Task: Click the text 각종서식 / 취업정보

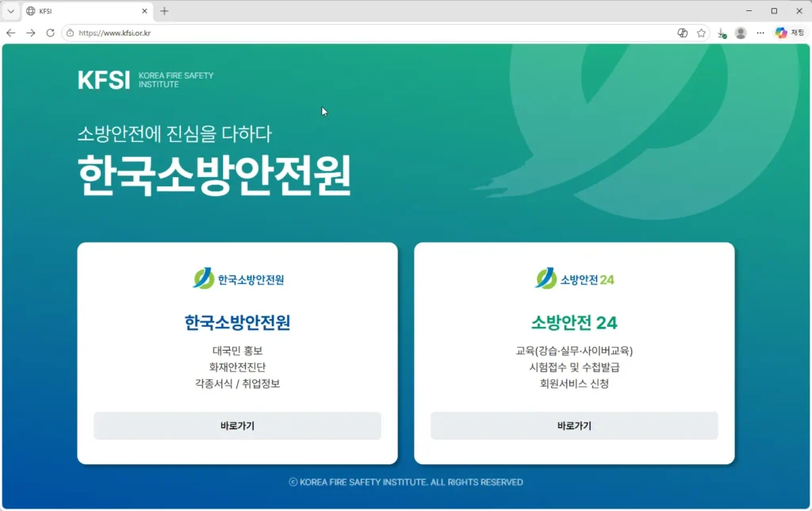Action: tap(237, 383)
